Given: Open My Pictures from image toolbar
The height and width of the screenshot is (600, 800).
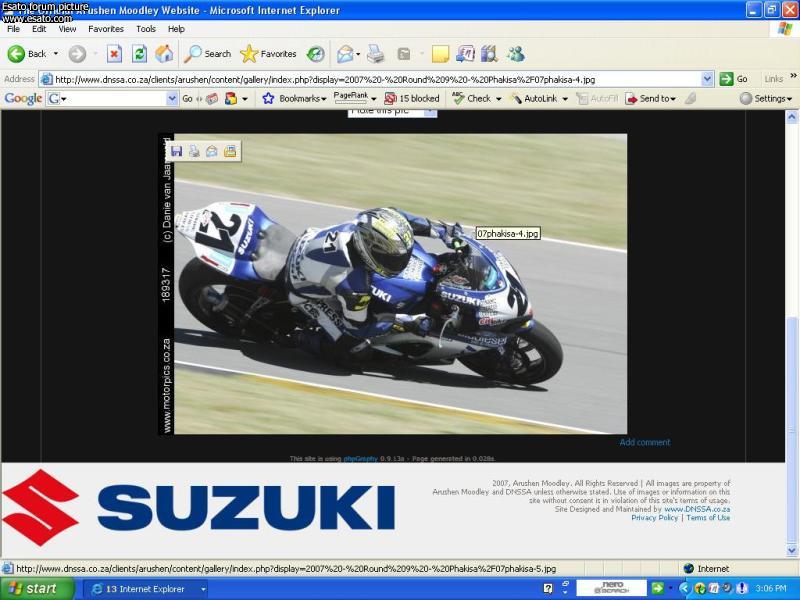Looking at the screenshot, I should [230, 151].
